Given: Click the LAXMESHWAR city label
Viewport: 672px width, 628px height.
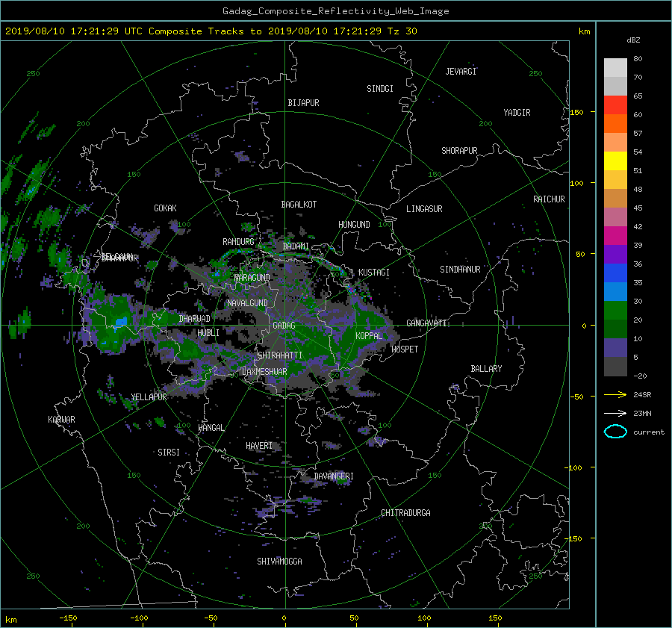Looking at the screenshot, I should pyautogui.click(x=264, y=372).
